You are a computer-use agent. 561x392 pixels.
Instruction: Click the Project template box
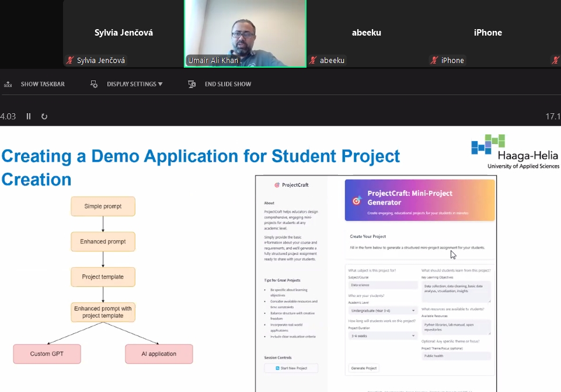coord(103,277)
